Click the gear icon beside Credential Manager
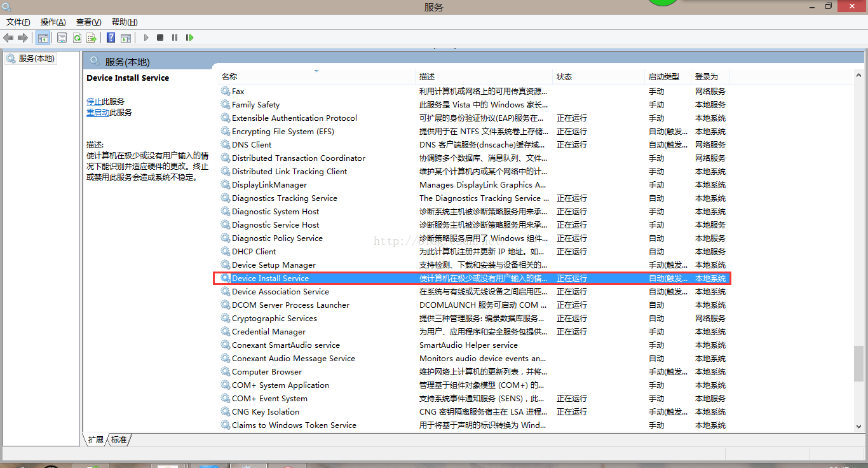868x468 pixels. tap(226, 331)
